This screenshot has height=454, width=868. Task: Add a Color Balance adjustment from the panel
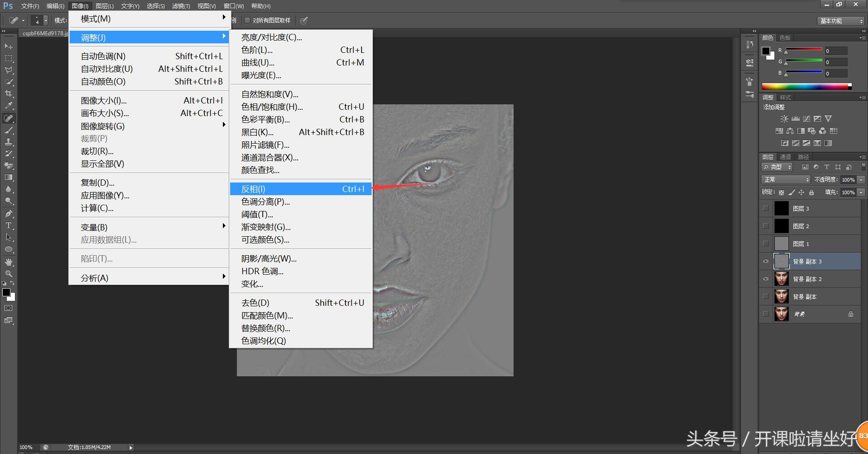tap(790, 131)
